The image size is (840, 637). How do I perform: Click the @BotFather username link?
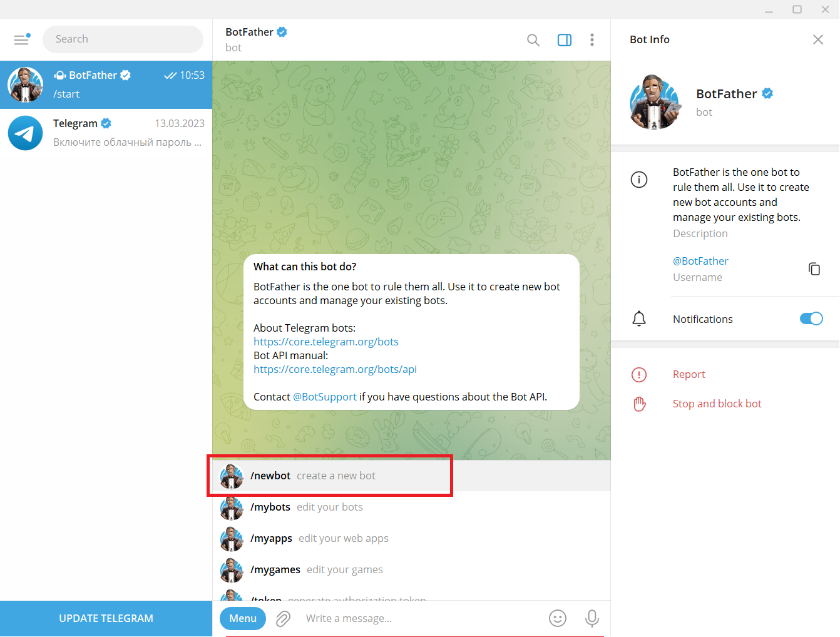pos(700,261)
